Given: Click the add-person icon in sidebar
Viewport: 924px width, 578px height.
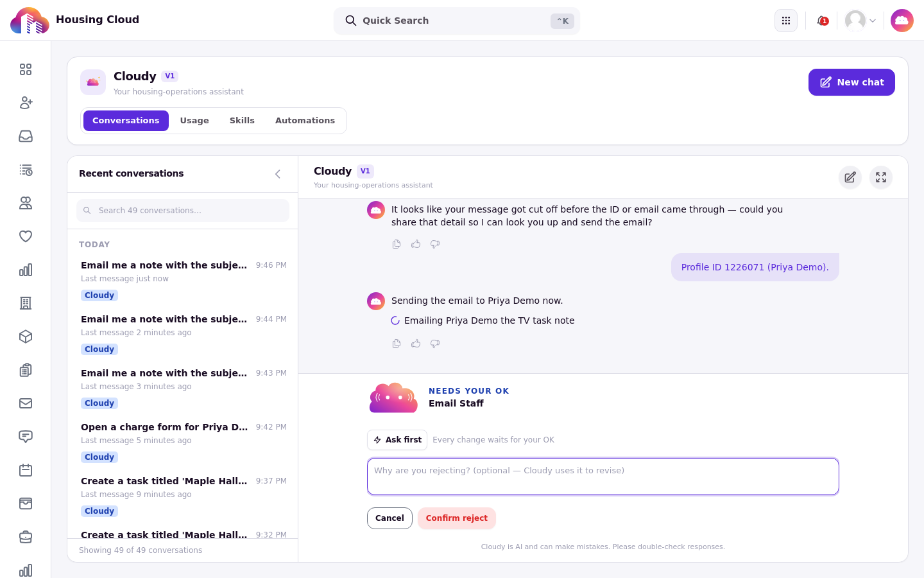Looking at the screenshot, I should 26,103.
